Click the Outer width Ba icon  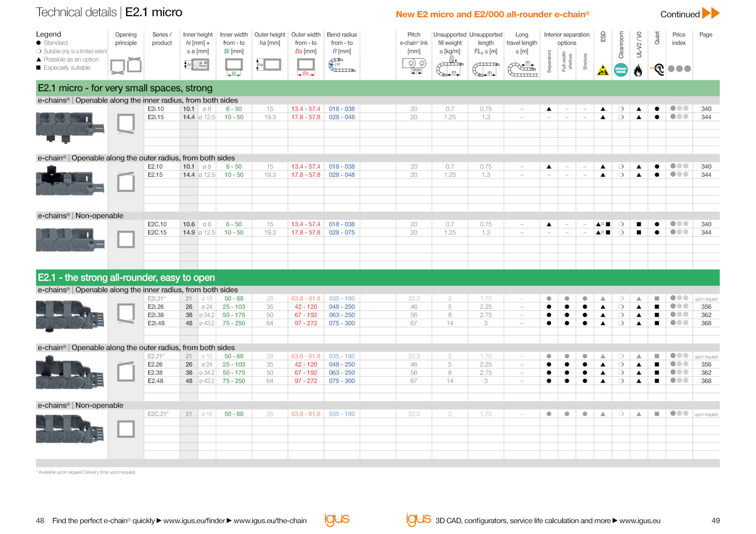coord(306,67)
